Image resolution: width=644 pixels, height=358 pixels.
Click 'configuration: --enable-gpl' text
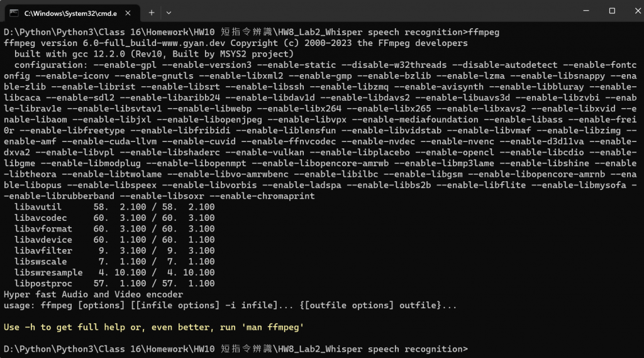point(85,65)
